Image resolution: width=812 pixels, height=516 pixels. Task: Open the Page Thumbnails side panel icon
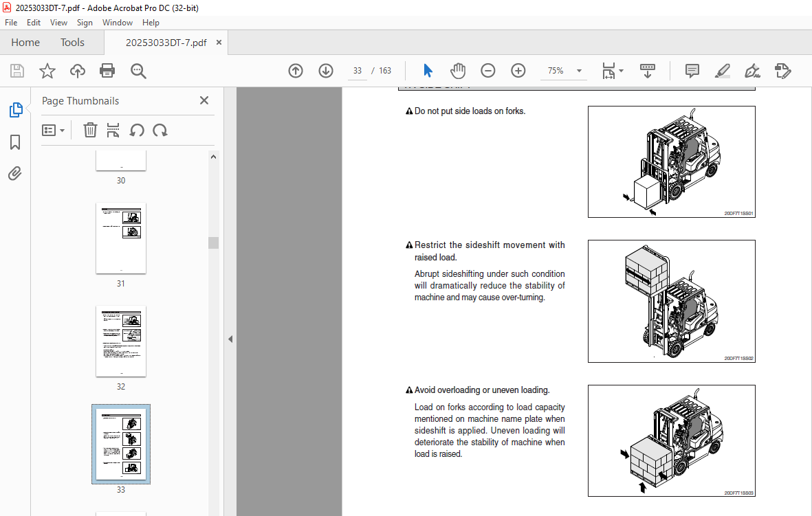[16, 110]
